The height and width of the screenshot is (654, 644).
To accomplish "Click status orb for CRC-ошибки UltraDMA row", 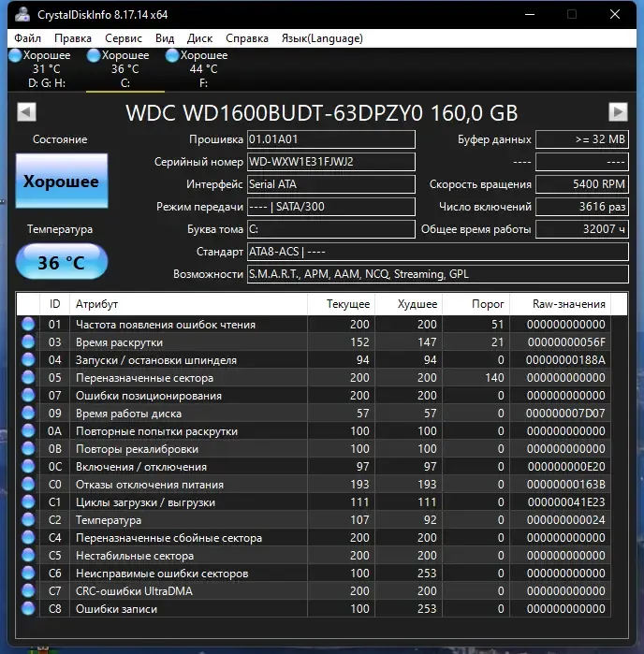I will pos(28,590).
